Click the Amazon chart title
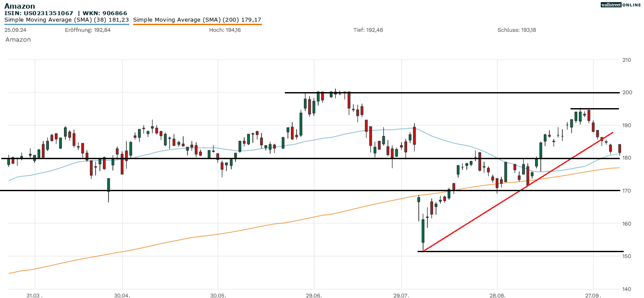644x298 pixels. click(x=20, y=6)
